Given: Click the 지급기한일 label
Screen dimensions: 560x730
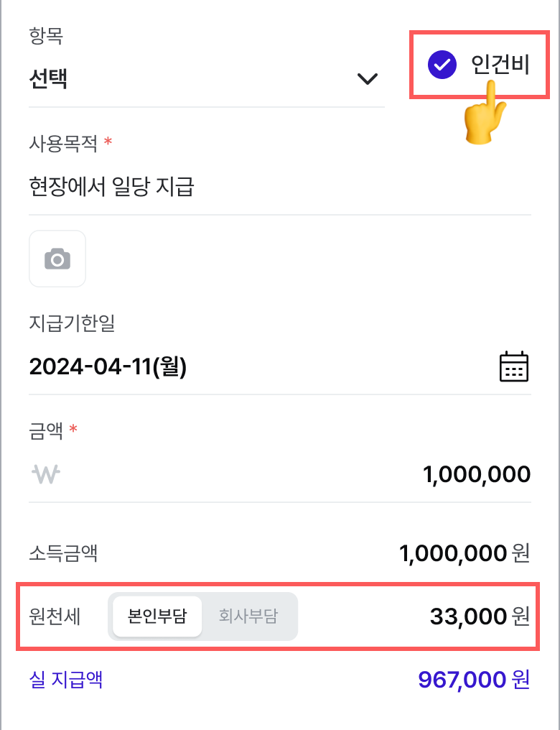Looking at the screenshot, I should tap(72, 323).
